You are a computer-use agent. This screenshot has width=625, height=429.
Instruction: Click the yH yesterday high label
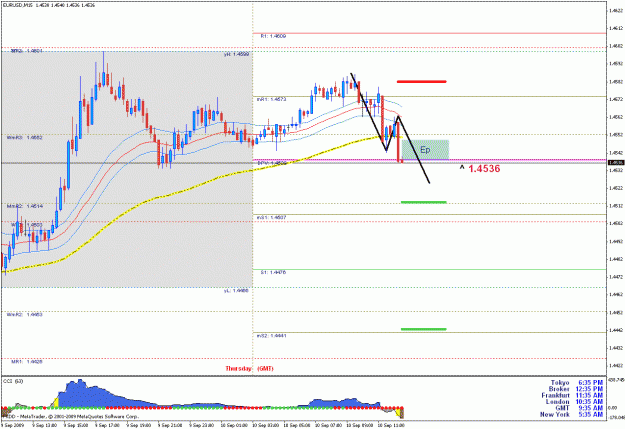click(236, 54)
